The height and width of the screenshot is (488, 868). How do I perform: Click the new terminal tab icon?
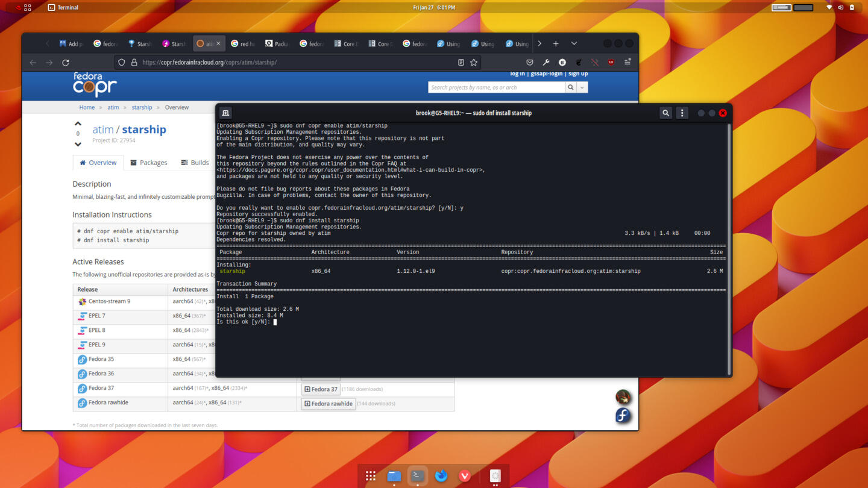pos(225,113)
